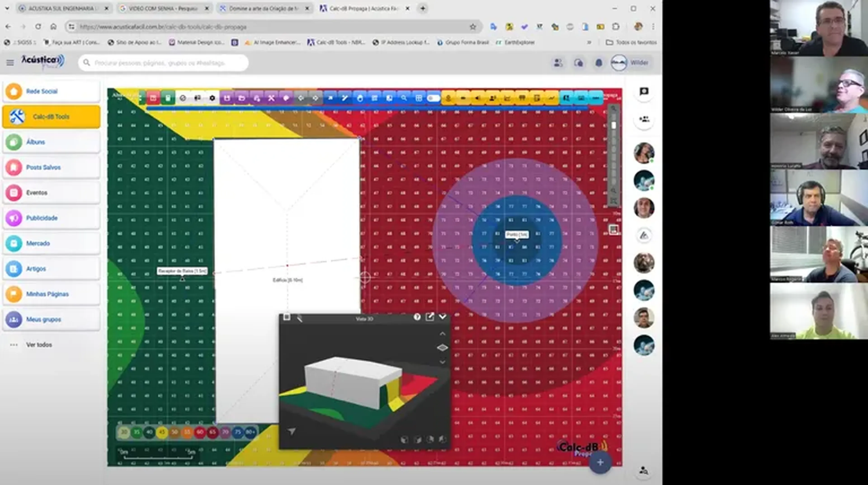
Task: Open the Calc-dB Tools sidebar item
Action: click(51, 117)
